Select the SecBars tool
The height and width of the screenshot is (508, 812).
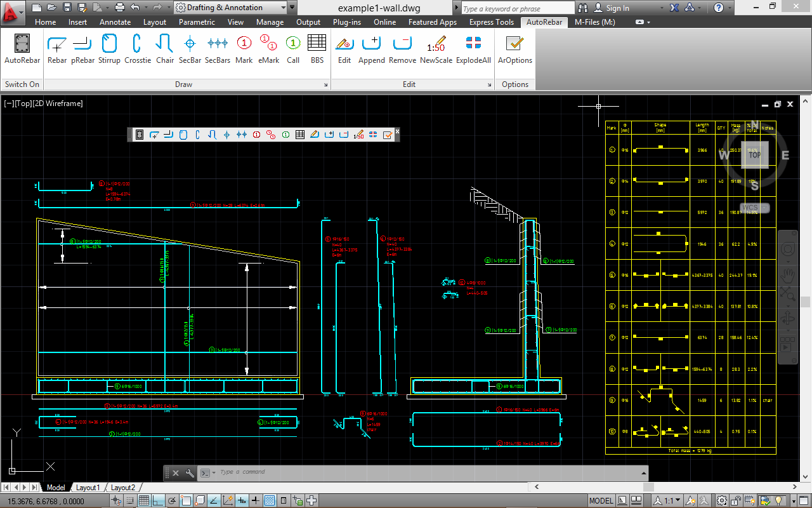click(x=218, y=50)
